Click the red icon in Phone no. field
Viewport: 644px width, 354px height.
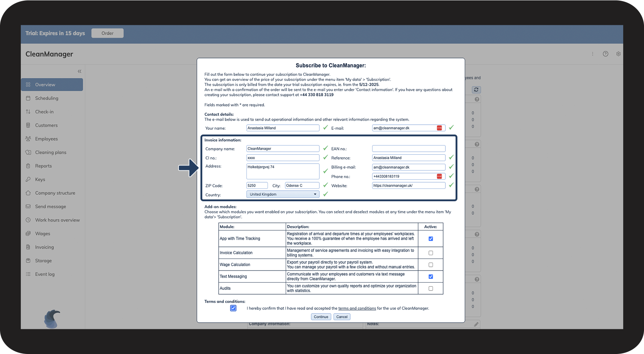coord(440,176)
